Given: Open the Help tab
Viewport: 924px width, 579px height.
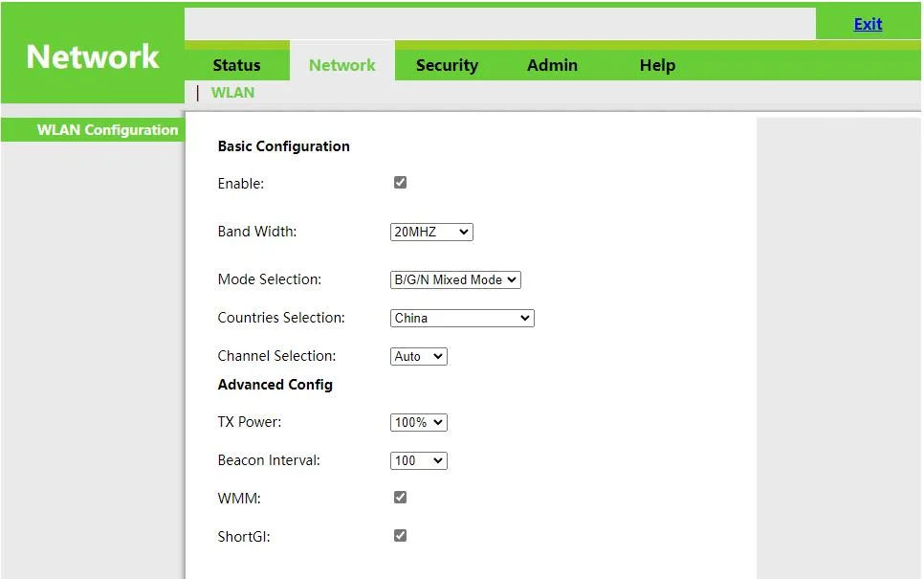Looking at the screenshot, I should pyautogui.click(x=657, y=65).
